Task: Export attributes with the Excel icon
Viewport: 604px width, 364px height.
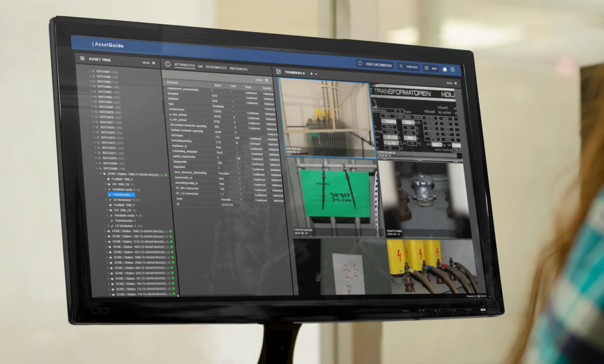Action: coord(267,80)
